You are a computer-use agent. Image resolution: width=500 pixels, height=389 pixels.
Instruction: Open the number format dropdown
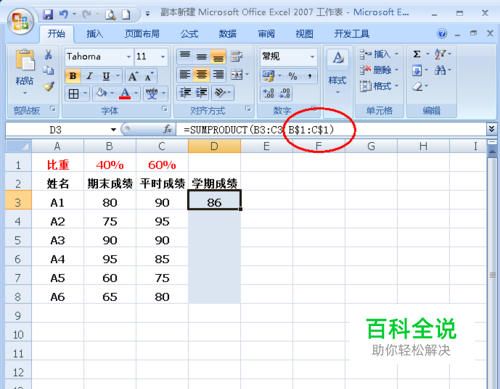coord(312,57)
